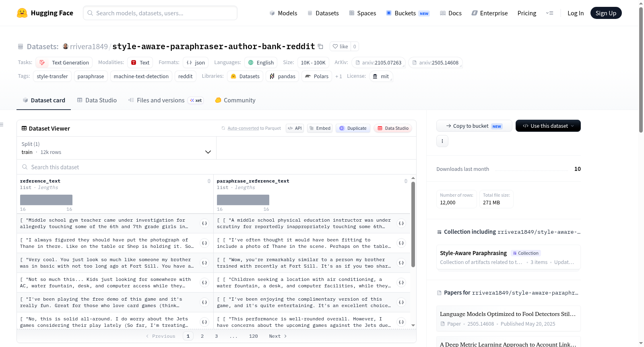Expand JSON view for 'No, this is solid all-around' cell
This screenshot has height=347, width=644.
(204, 322)
